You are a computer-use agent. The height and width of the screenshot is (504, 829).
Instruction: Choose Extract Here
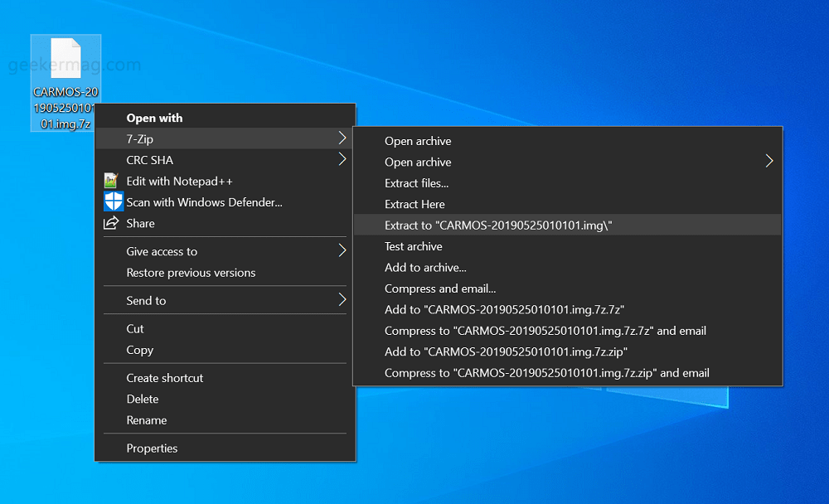(x=568, y=204)
